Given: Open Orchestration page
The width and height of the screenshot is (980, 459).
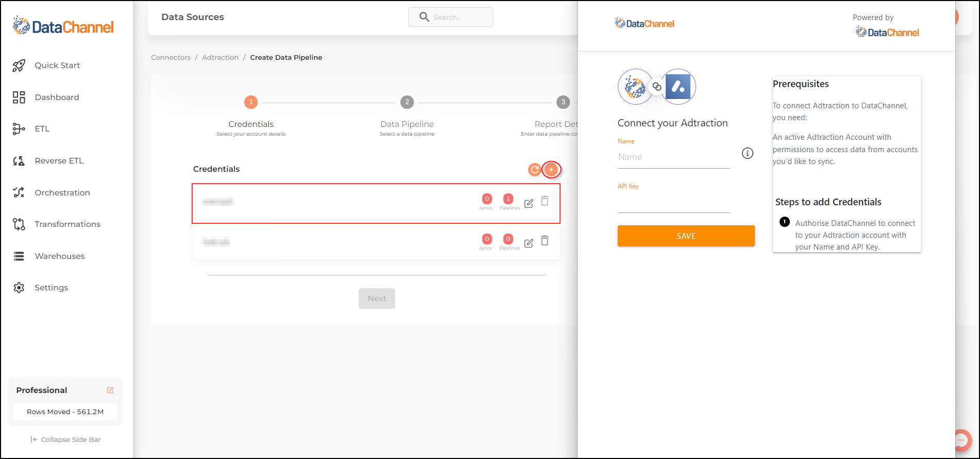Looking at the screenshot, I should (x=62, y=193).
